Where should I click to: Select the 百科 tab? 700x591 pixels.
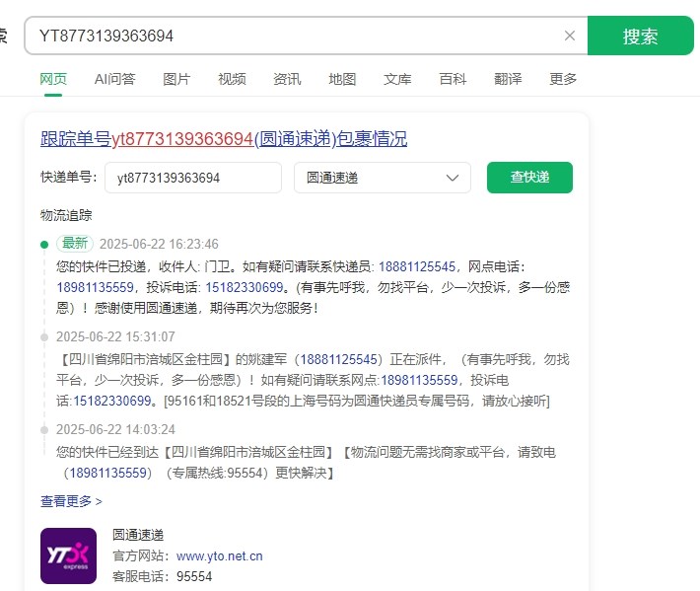pyautogui.click(x=453, y=79)
